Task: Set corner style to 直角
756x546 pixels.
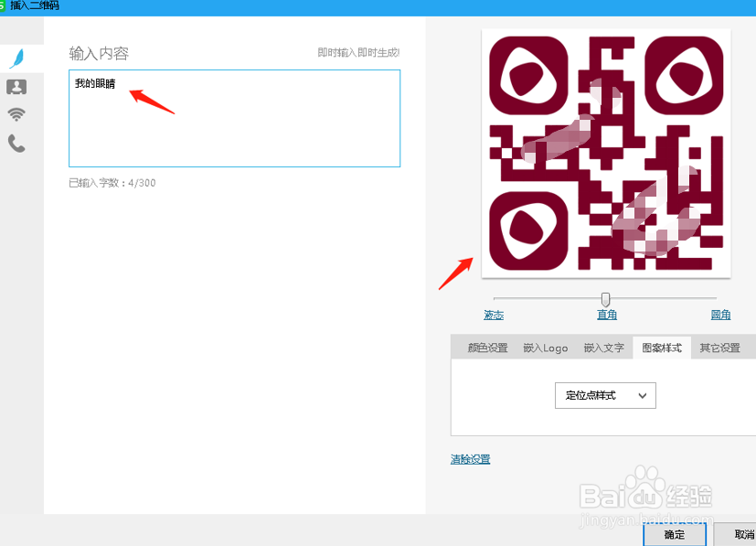Action: pos(606,315)
